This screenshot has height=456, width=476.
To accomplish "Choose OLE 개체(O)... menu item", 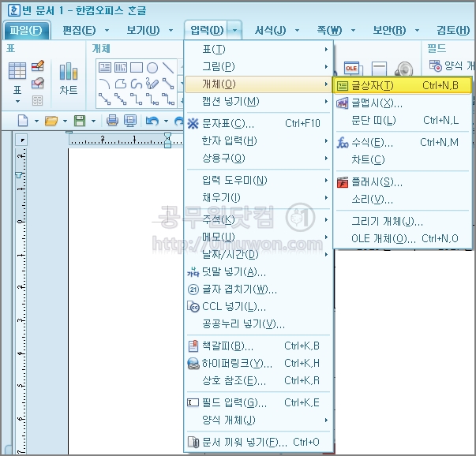I will [403, 238].
